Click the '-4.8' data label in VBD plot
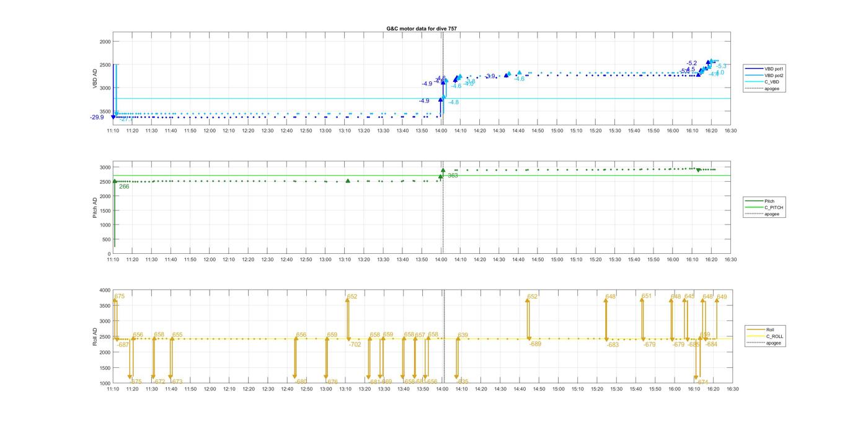This screenshot has height=430, width=868. [454, 102]
